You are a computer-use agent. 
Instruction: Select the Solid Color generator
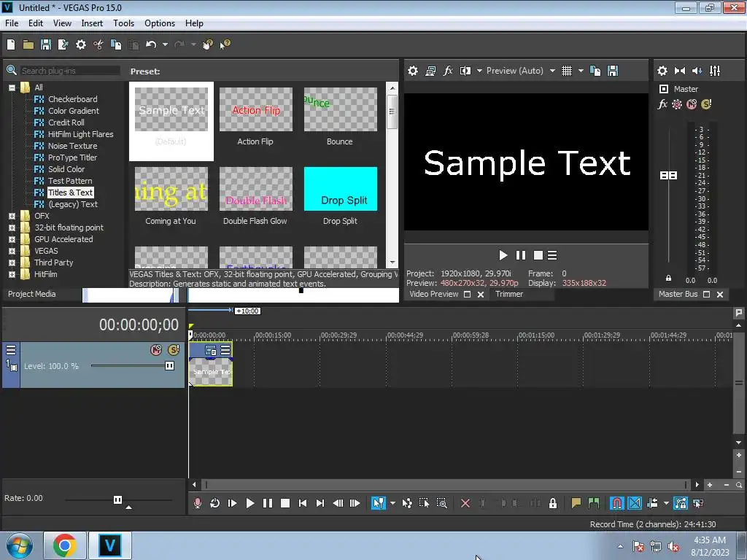(66, 169)
